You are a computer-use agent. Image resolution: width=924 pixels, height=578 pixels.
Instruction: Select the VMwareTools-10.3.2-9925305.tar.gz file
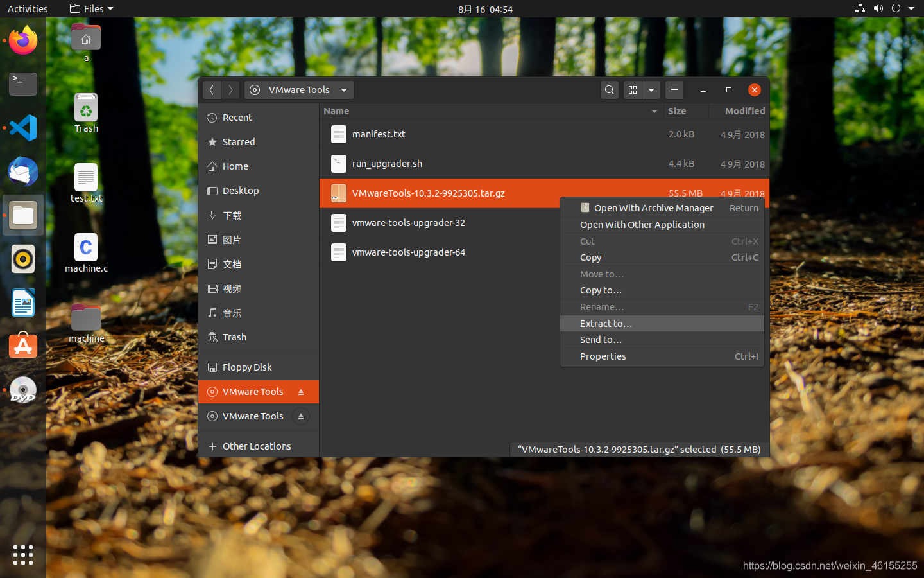pyautogui.click(x=544, y=193)
